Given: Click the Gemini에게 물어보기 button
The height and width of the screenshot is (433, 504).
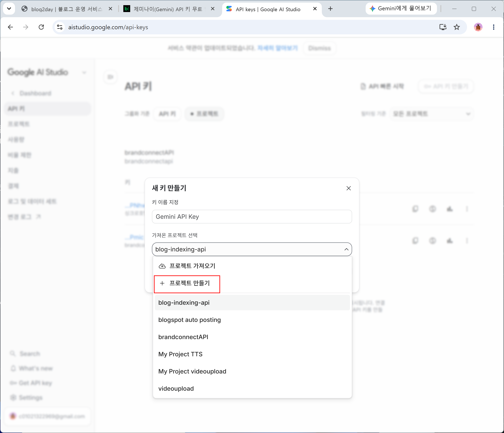Looking at the screenshot, I should pos(401,9).
